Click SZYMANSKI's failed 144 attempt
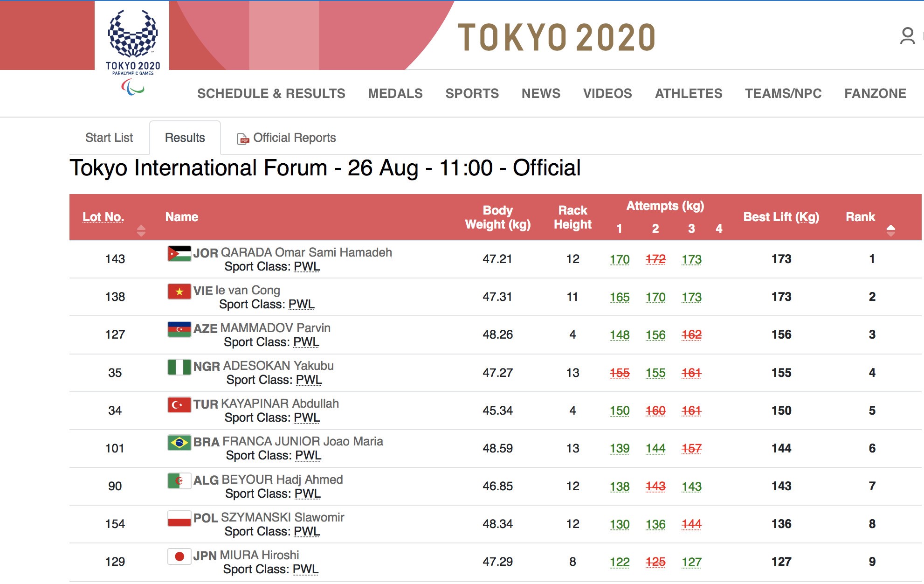924x584 pixels. (x=691, y=524)
